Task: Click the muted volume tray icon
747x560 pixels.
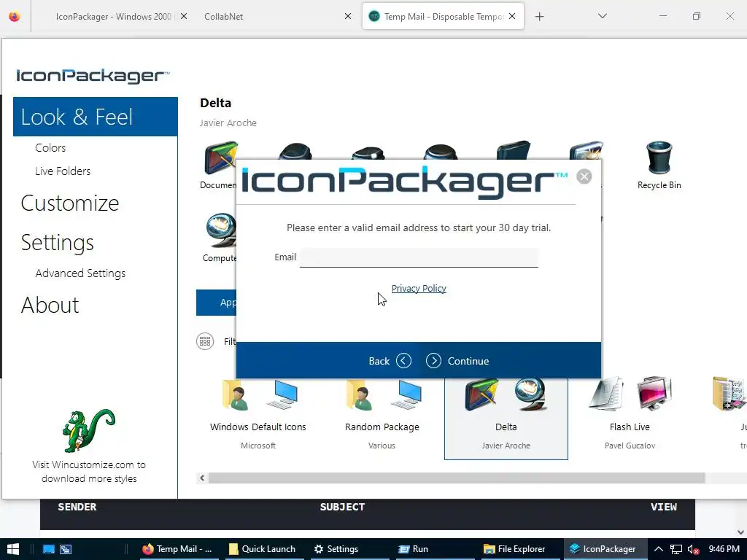Action: click(693, 549)
